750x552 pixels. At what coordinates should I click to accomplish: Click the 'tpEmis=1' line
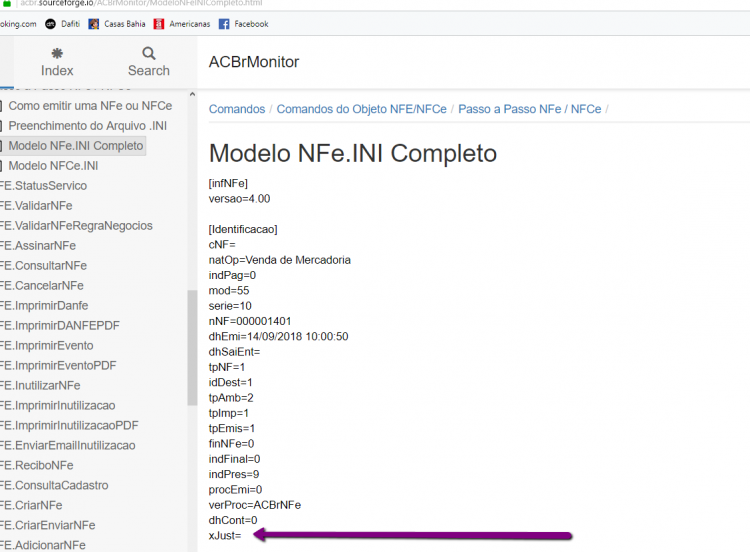(x=232, y=428)
